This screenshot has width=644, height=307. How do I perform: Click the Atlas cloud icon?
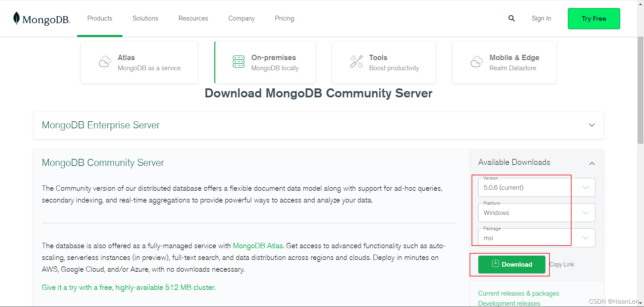[105, 62]
